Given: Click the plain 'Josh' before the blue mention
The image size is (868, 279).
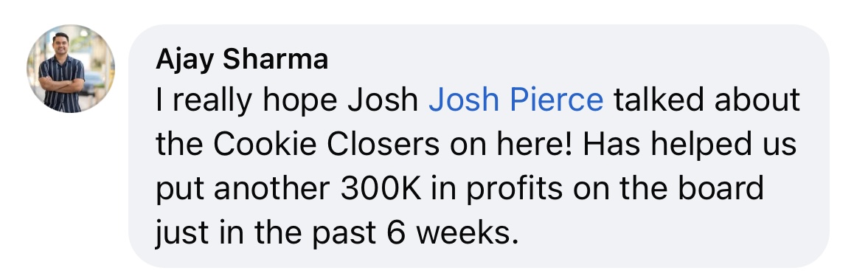Looking at the screenshot, I should pos(383,100).
